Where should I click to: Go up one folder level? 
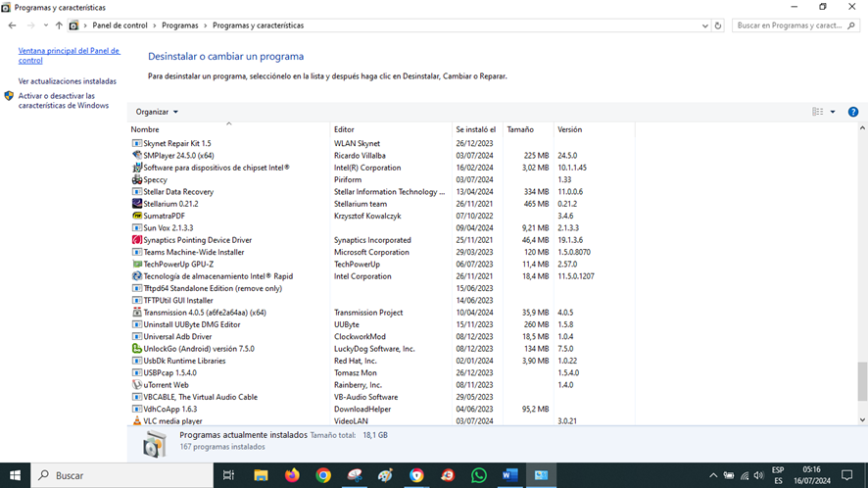59,25
